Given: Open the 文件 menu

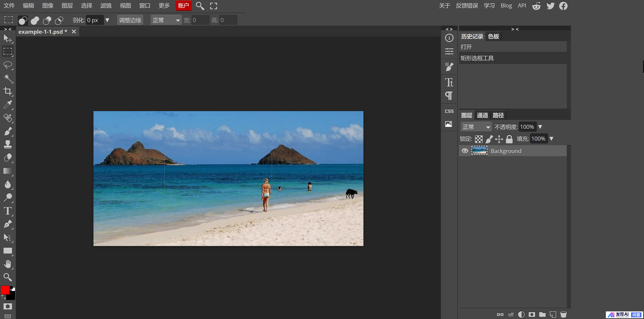Looking at the screenshot, I should tap(9, 6).
